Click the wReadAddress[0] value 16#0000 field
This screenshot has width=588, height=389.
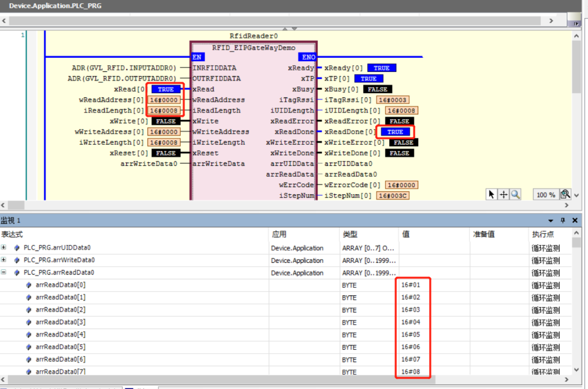tap(163, 100)
